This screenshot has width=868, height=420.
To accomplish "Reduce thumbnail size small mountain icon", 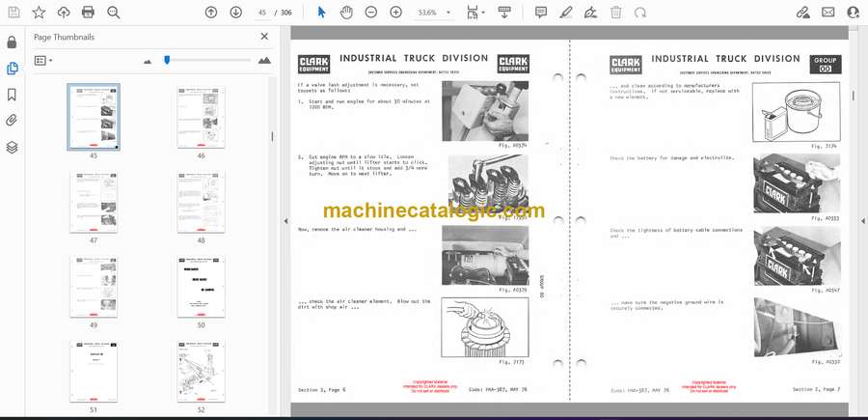I will (x=148, y=61).
